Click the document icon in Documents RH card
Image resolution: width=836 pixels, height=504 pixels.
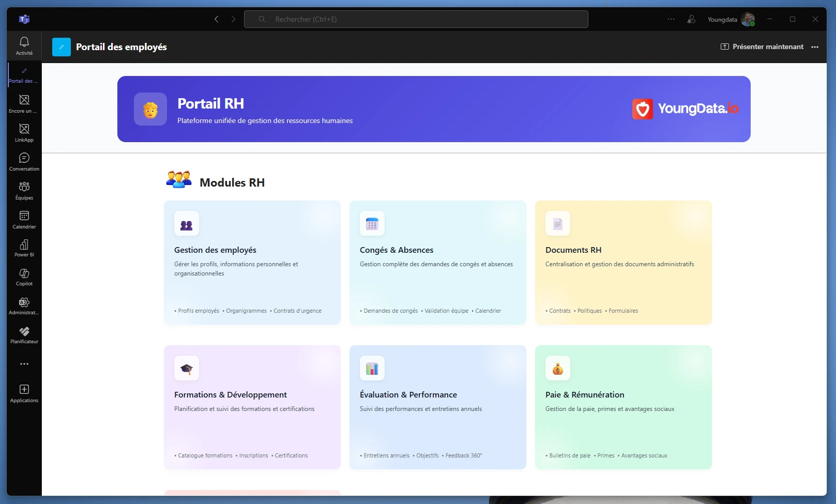coord(558,223)
